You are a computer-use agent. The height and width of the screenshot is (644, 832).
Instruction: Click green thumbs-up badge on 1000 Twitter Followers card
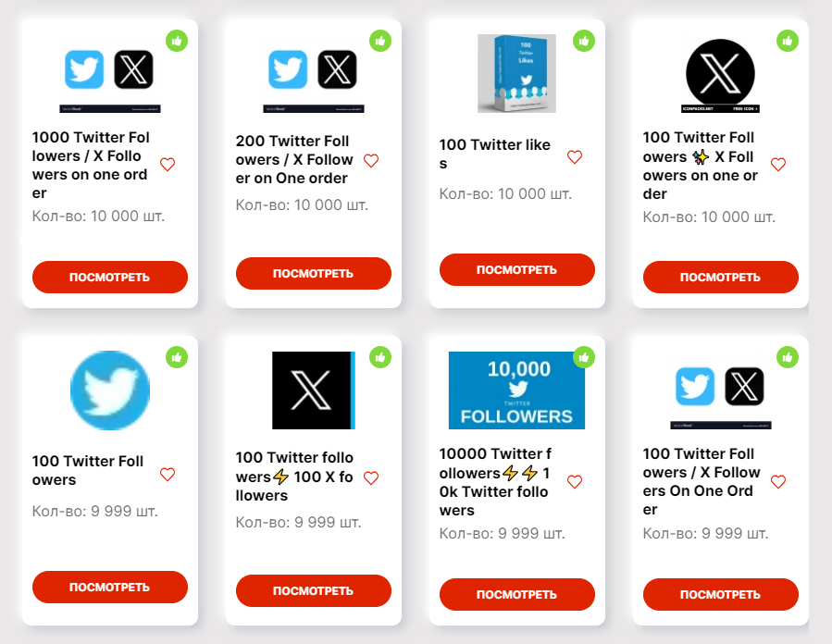[177, 41]
